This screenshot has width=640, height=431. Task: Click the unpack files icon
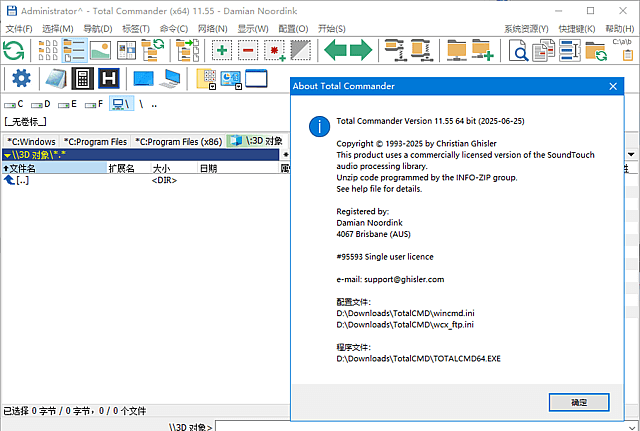click(421, 51)
